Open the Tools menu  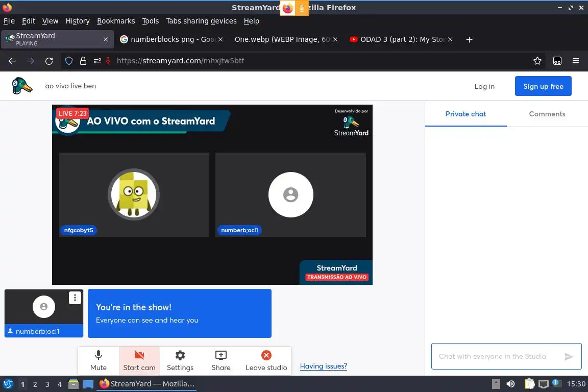[151, 21]
